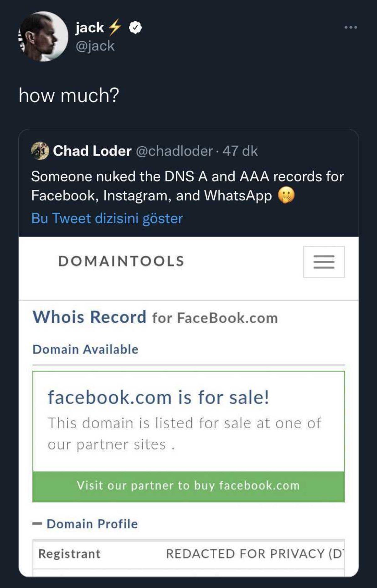
Task: Click the 'facebook.com is for sale!' heading
Action: click(158, 397)
